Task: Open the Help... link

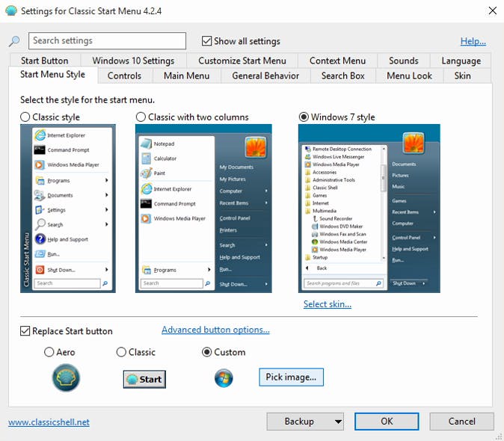Action: 473,41
